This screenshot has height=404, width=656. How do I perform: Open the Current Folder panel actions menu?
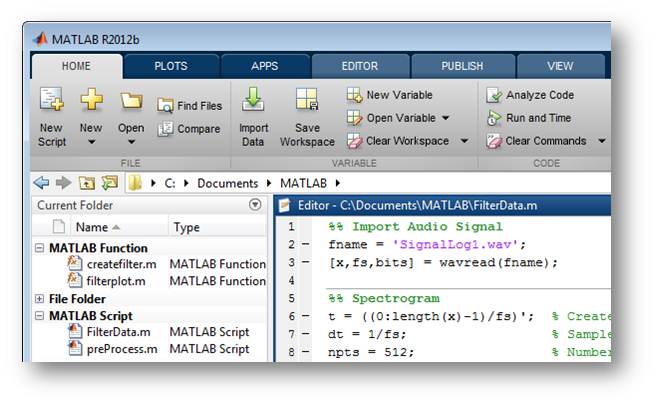click(255, 205)
